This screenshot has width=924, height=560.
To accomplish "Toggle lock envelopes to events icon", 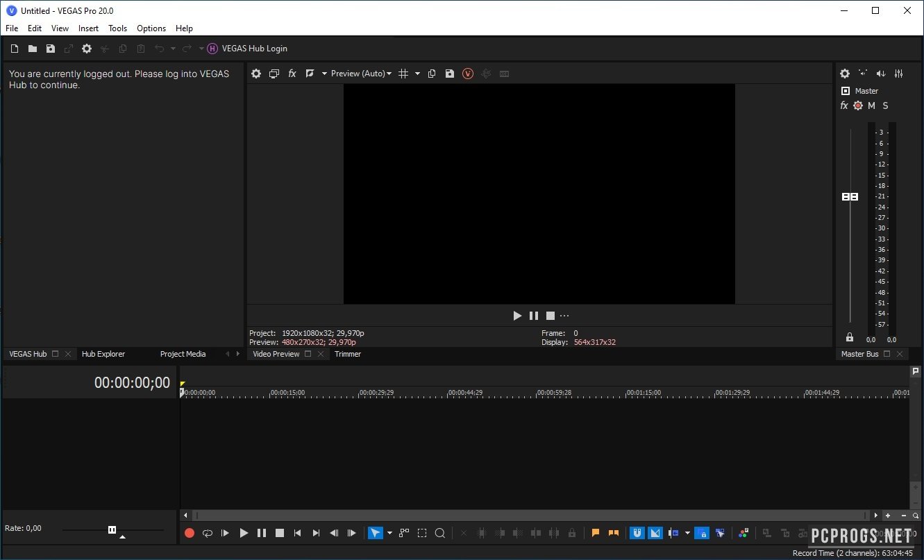I will [702, 533].
